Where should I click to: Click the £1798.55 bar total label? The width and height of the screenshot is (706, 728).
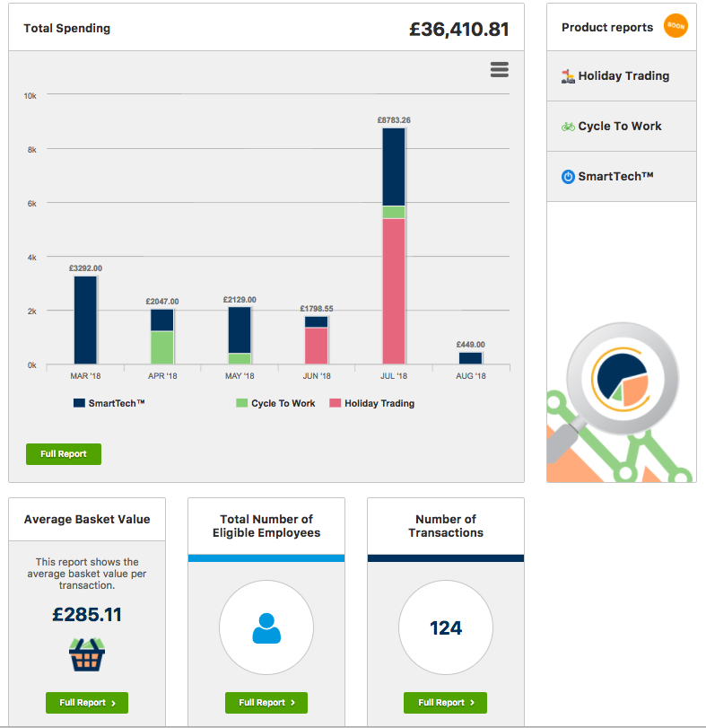coord(317,308)
